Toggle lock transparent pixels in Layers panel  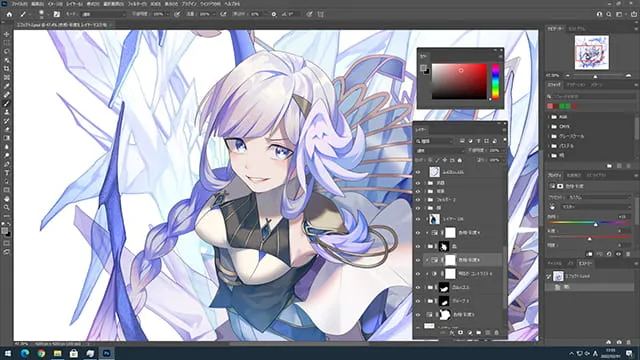(x=430, y=160)
